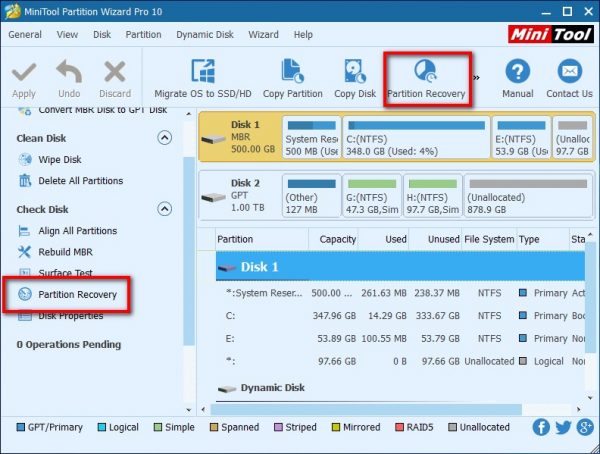Select Disk 2 unallocated 878.9 GB block
600x454 pixels.
click(x=528, y=196)
